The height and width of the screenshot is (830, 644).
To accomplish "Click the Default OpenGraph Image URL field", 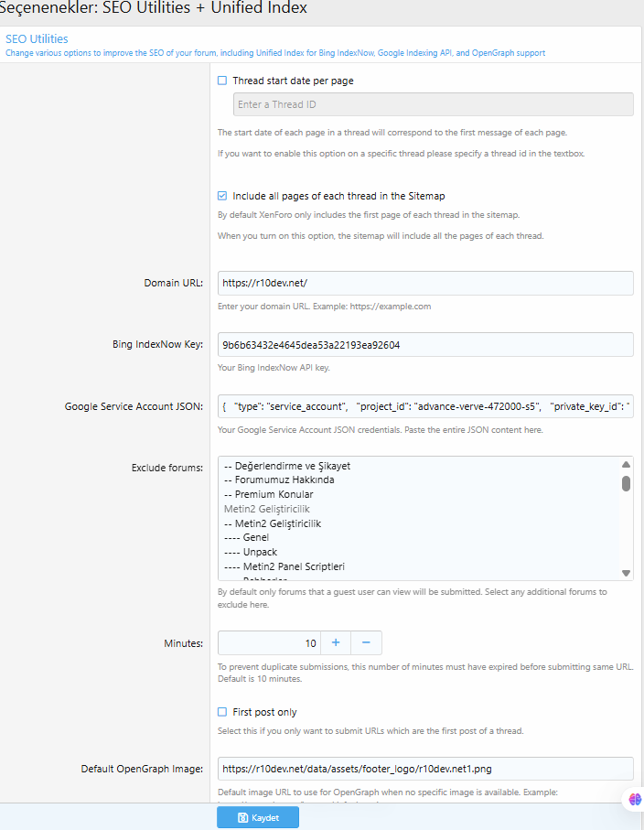I will coord(425,769).
